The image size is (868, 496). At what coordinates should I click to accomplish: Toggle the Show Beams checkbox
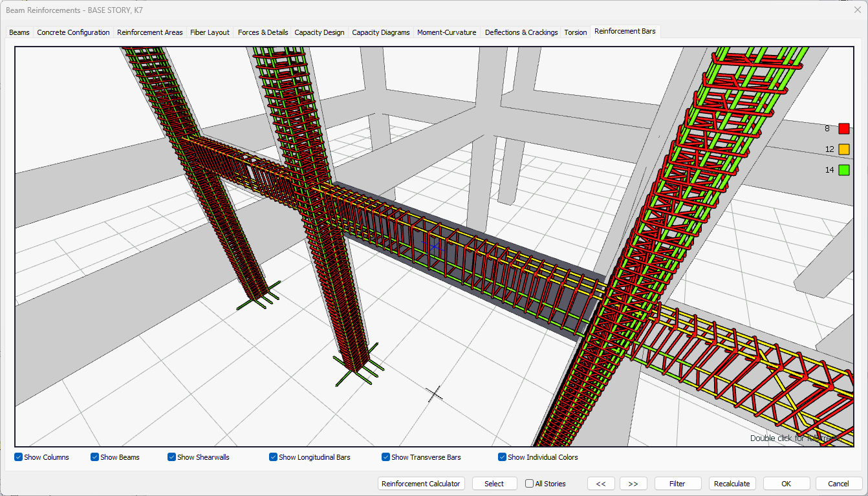pos(95,457)
